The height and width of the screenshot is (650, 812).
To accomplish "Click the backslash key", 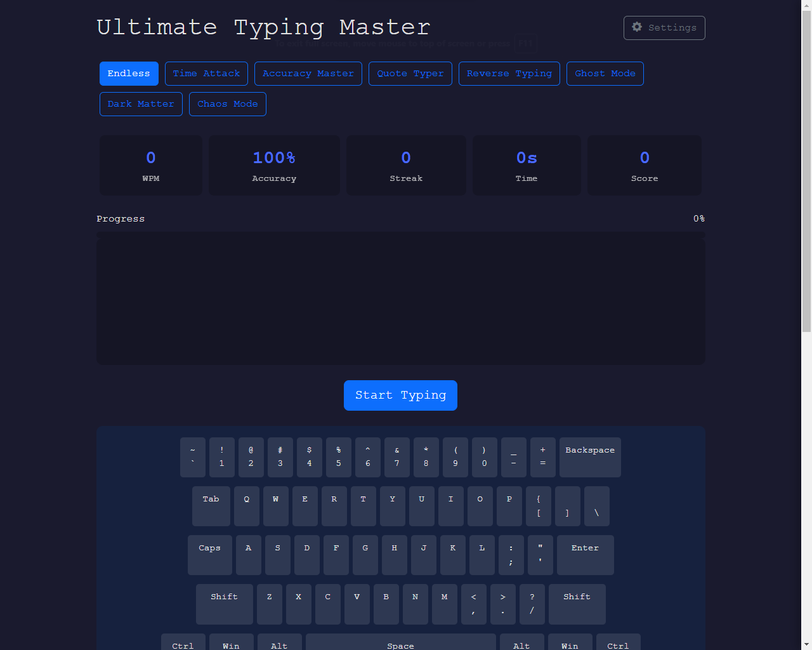I will coord(597,506).
